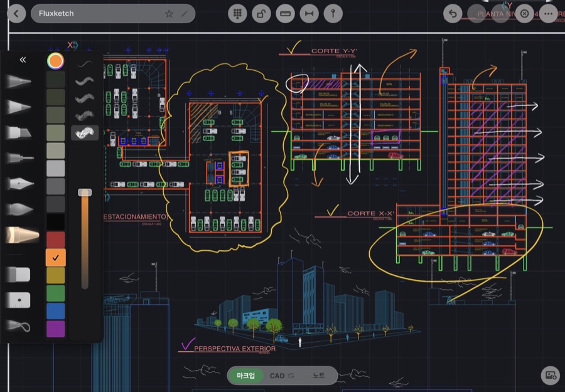Click the add image button at bottom right
The height and width of the screenshot is (392, 565).
[x=550, y=376]
